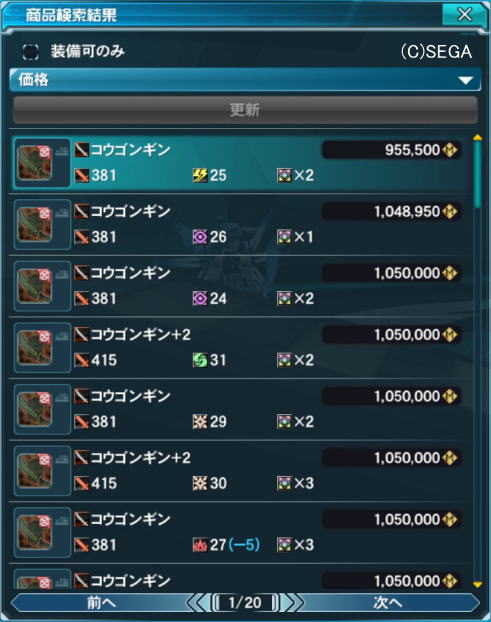
Task: Open the 価格 sort dropdown
Action: point(245,80)
